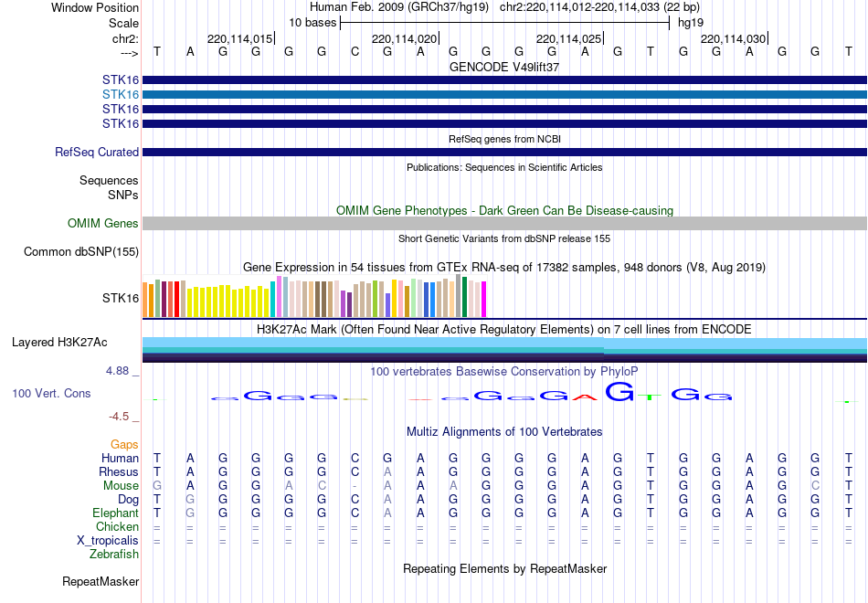
Task: Click position marker 220,114,020
Action: pos(404,38)
